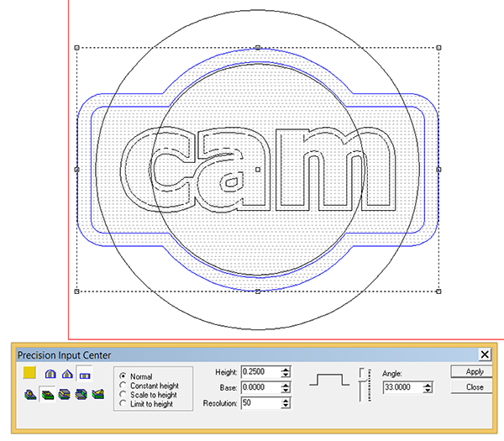Increase Base value with up arrow

click(286, 385)
